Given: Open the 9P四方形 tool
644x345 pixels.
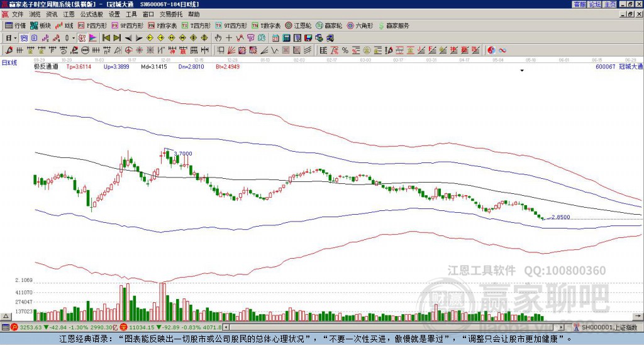Looking at the screenshot, I should [127, 25].
